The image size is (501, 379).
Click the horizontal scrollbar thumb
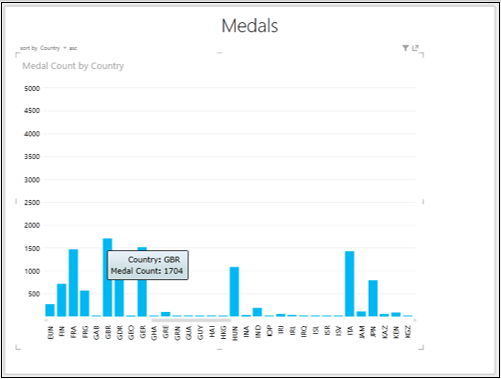[191, 320]
